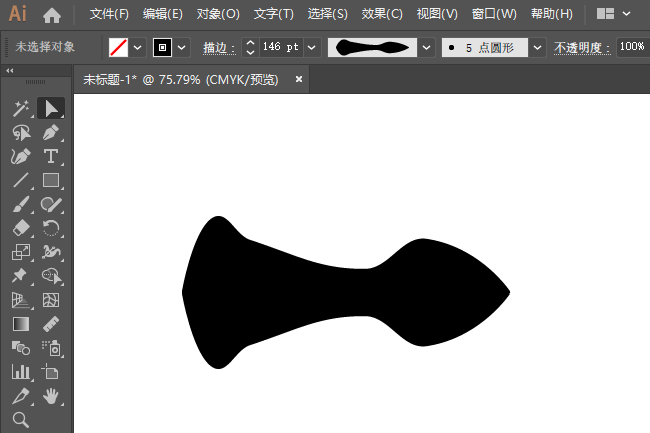
Task: Click the black stroke color swatch
Action: coord(162,47)
